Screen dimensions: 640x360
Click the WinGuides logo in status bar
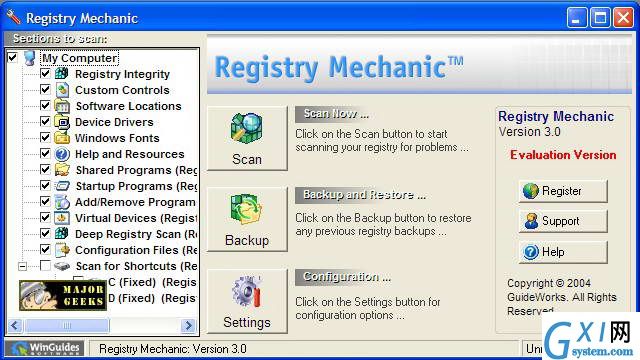(x=45, y=348)
